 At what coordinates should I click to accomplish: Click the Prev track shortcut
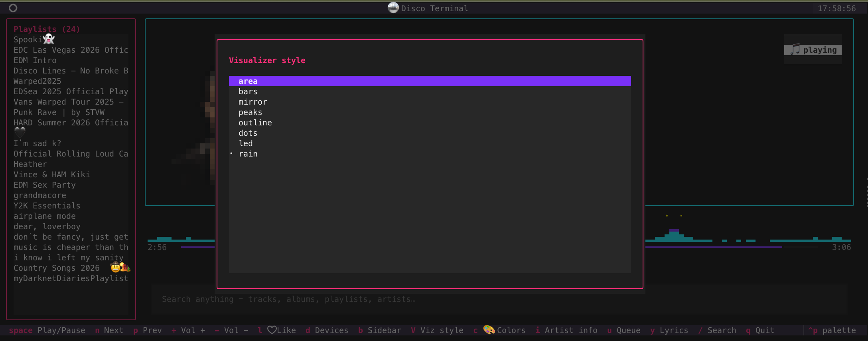click(x=148, y=330)
